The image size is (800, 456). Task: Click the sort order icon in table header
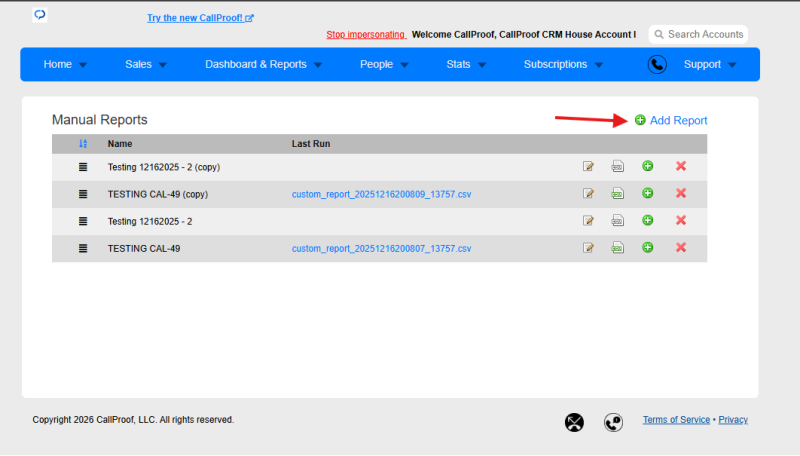pyautogui.click(x=83, y=144)
